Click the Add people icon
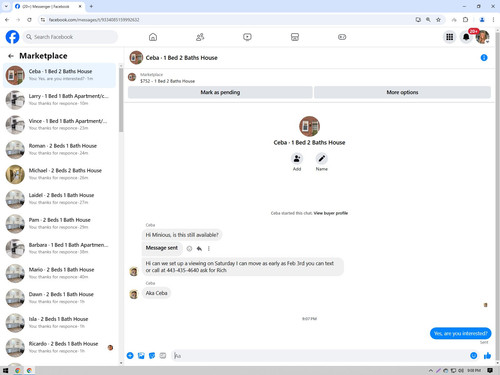Viewport: 500px width, 375px height. (297, 159)
